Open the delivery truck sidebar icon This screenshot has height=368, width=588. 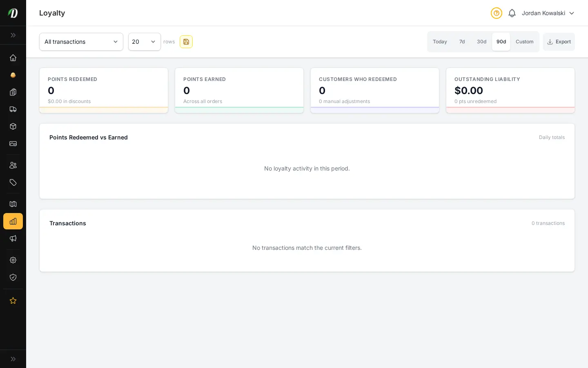(13, 109)
